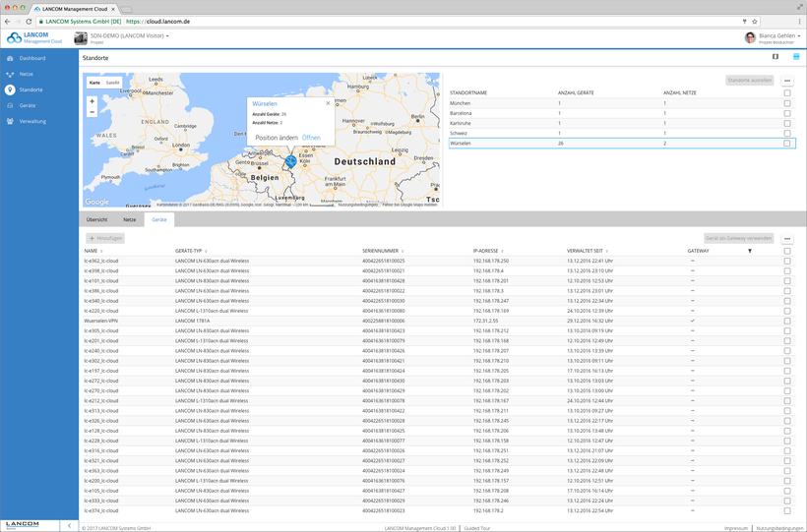The height and width of the screenshot is (532, 807).
Task: Check the lc-e374_lc-cloud device checkbox
Action: 787,511
